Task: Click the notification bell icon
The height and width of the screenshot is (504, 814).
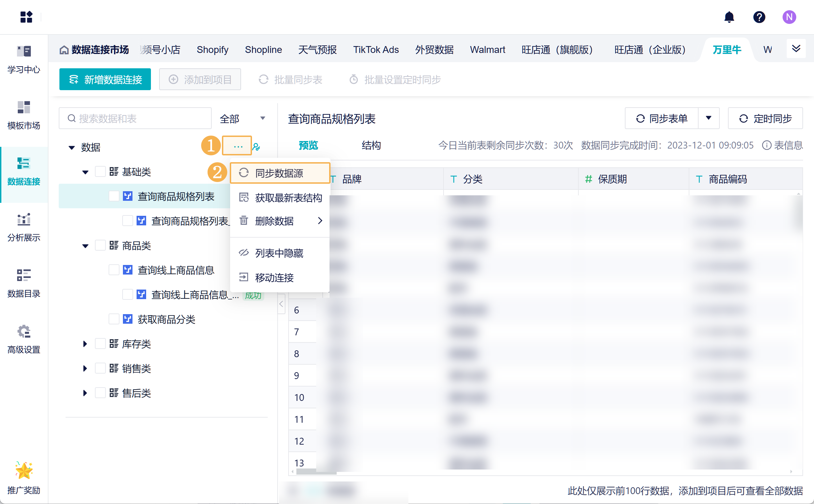Action: (x=729, y=17)
